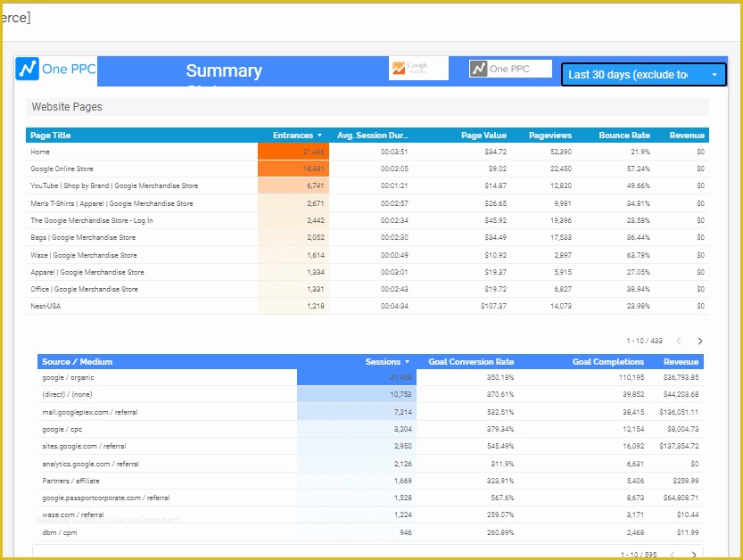
Task: Select the mall.googleplex.com / referral row
Action: (x=370, y=412)
